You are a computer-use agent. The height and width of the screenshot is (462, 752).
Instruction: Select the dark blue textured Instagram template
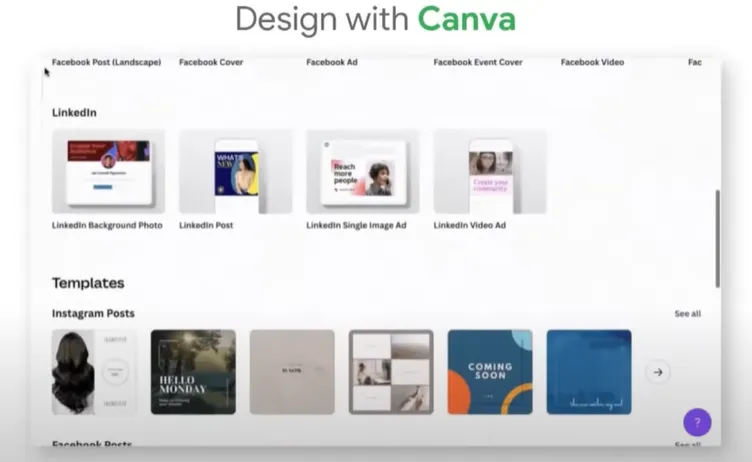(x=589, y=372)
